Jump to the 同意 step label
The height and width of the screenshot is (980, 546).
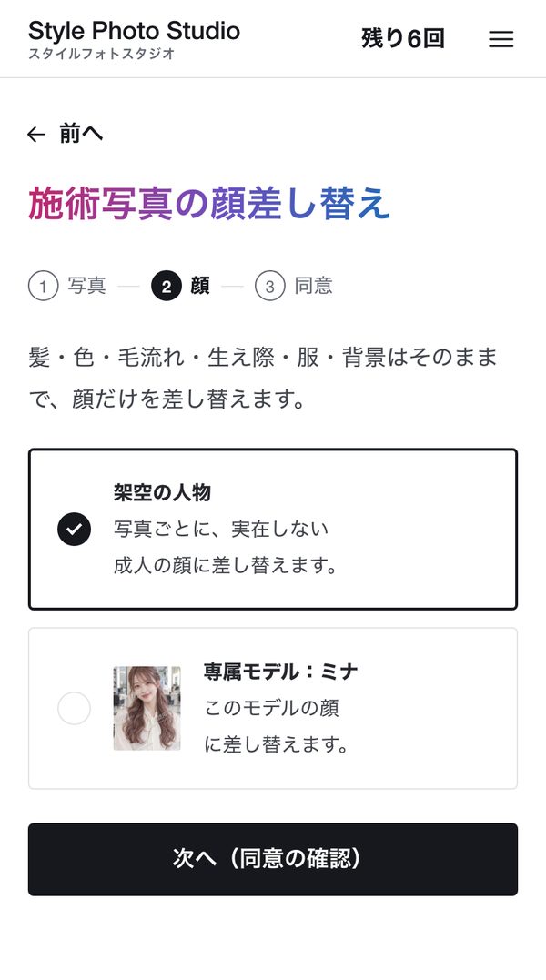(x=314, y=287)
